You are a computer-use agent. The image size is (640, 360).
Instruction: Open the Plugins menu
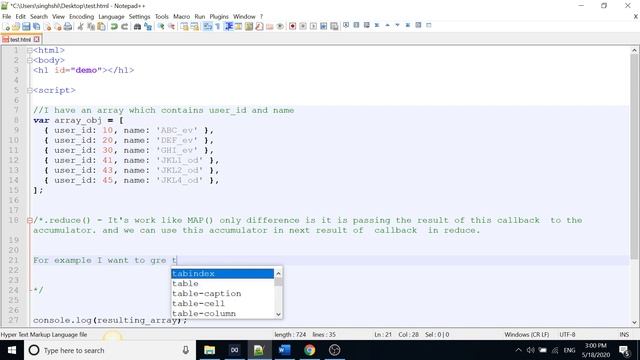219,16
